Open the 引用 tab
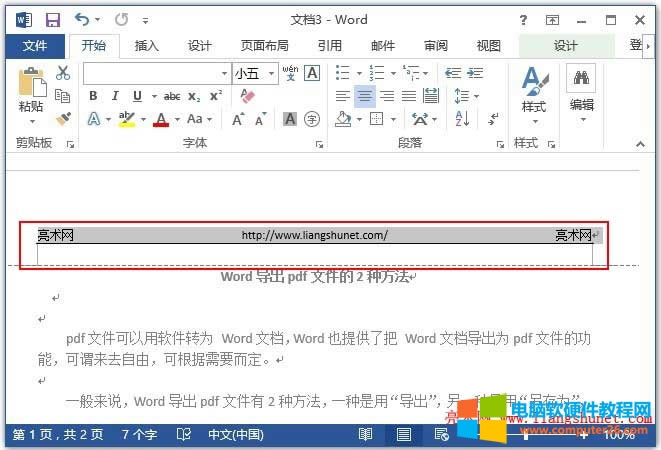661x450 pixels. [x=330, y=46]
